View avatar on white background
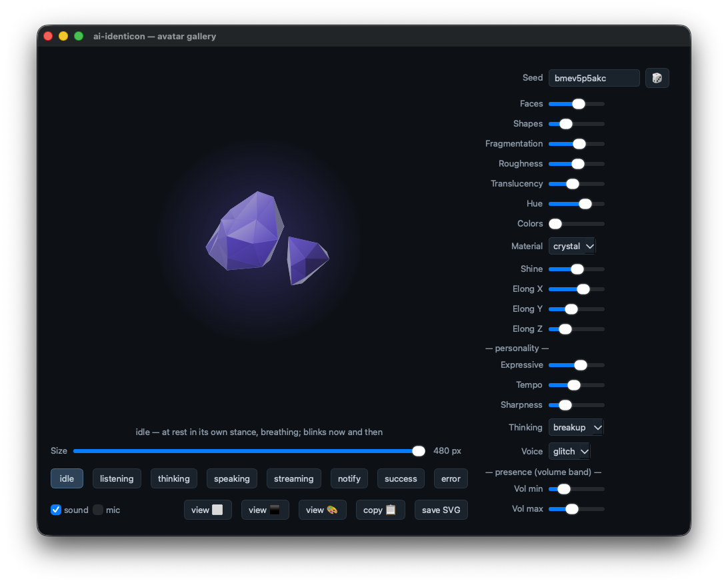Screen dimensions: 728x585 [207, 510]
